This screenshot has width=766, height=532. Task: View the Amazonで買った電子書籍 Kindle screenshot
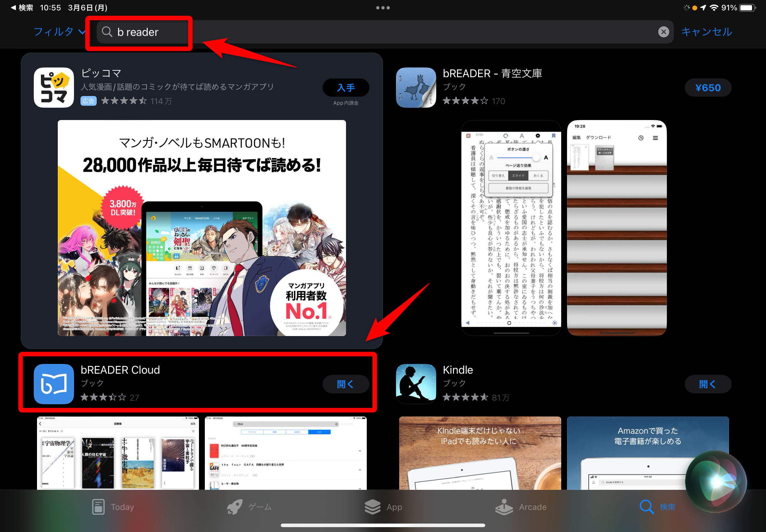click(x=648, y=453)
